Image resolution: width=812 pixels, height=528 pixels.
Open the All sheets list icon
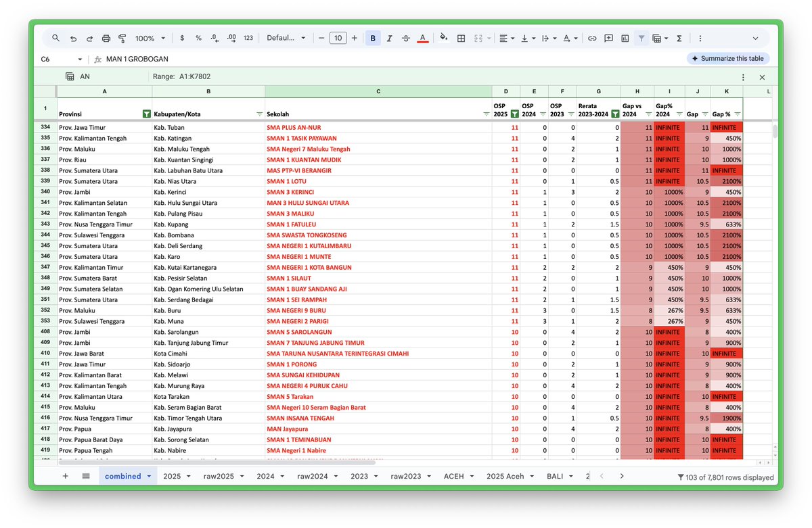point(86,476)
